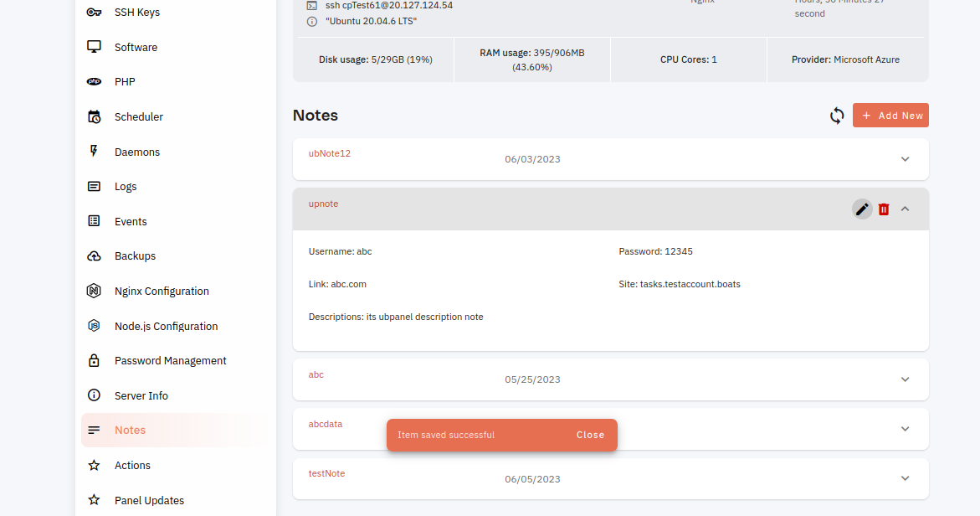This screenshot has height=516, width=980.
Task: Click the 06/03/2023 date on ubNote12
Action: pos(532,159)
